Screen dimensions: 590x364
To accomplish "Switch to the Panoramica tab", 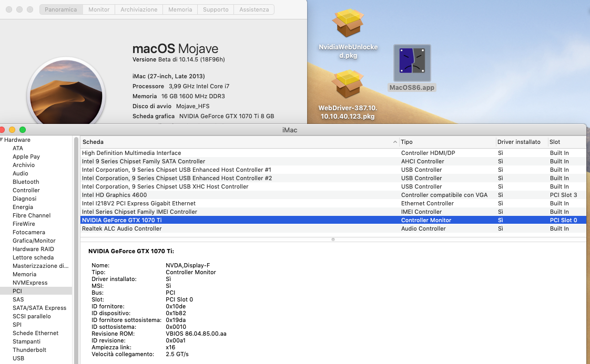I will click(61, 9).
